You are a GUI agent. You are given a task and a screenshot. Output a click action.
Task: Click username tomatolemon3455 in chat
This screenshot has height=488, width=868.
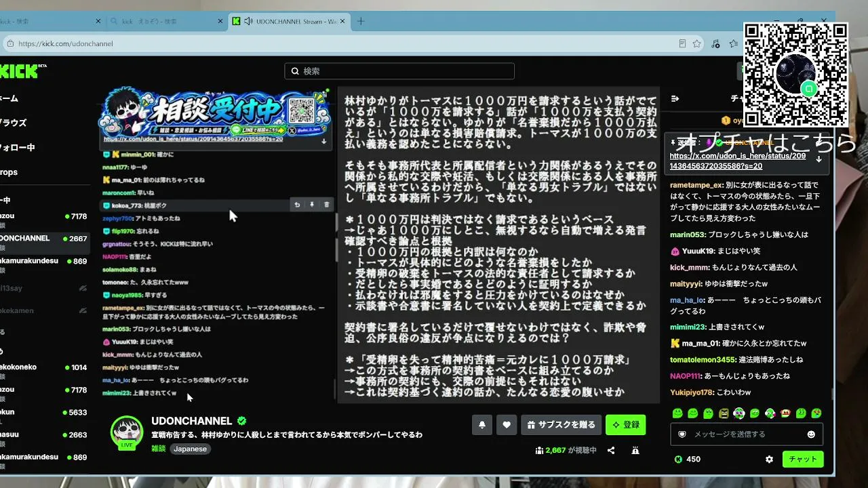pyautogui.click(x=703, y=359)
